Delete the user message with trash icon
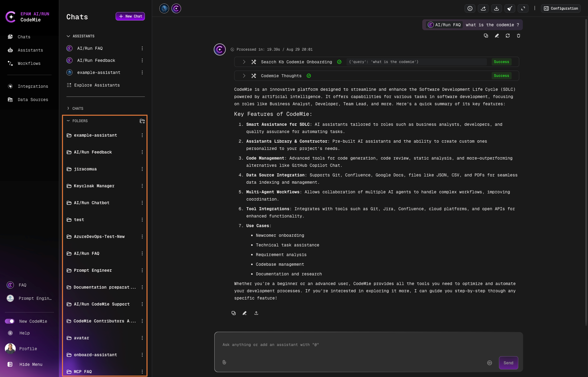588x377 pixels. coord(519,36)
